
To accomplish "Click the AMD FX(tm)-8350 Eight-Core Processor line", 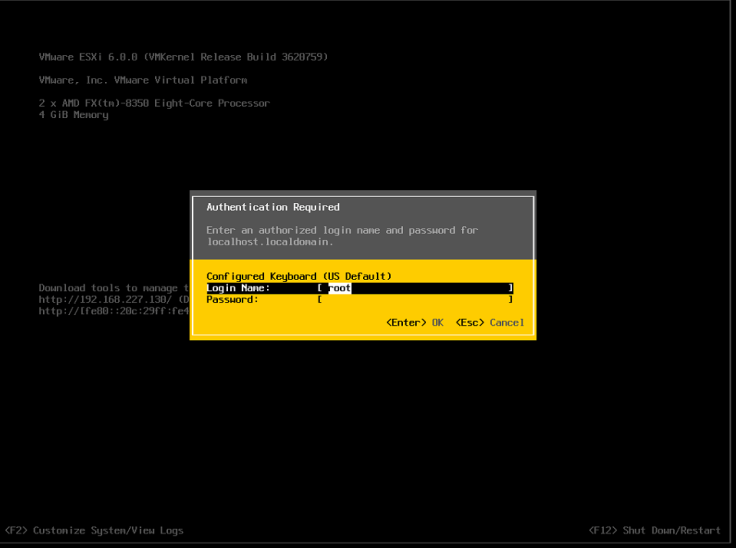I will [x=154, y=103].
